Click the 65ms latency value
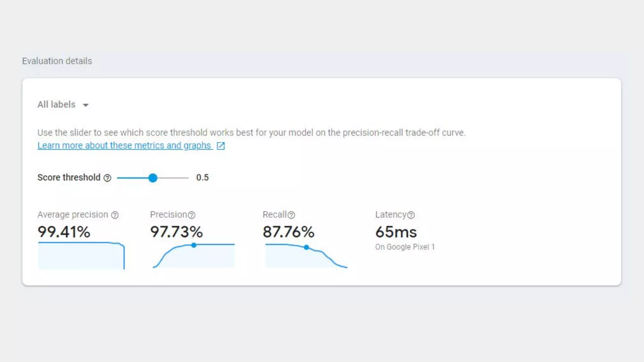 tap(396, 232)
